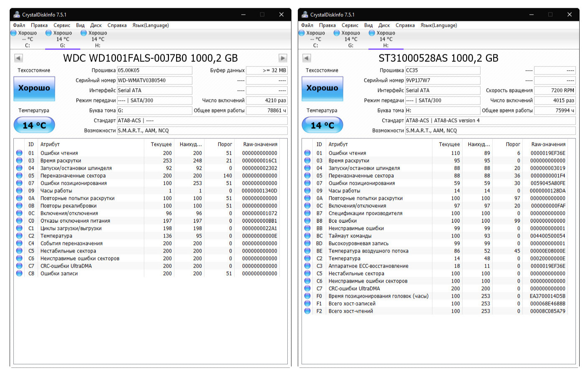Click status orb for 01 Ошибки чтения in WDC window
Screen dimensions: 588x375
pos(19,153)
